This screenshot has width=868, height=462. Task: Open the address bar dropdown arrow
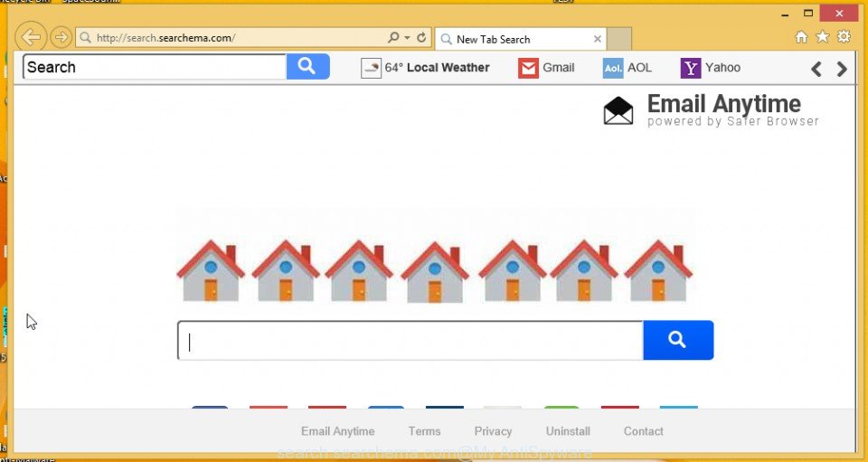(x=408, y=38)
